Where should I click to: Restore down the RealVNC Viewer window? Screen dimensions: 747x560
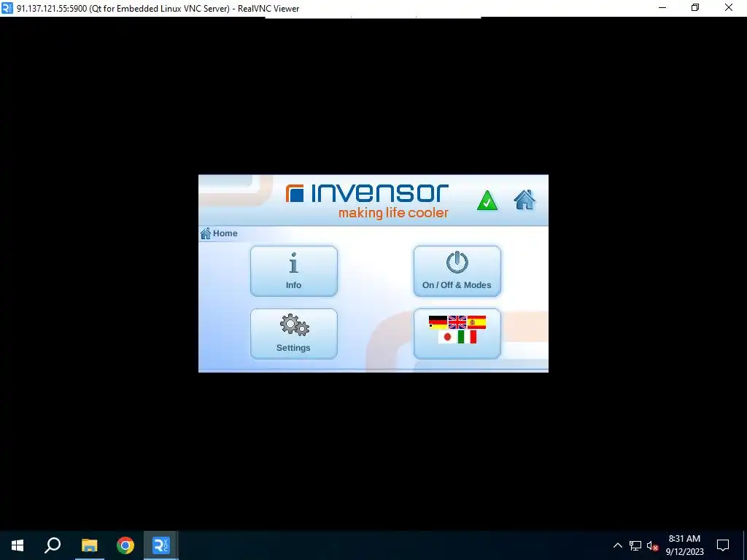tap(695, 7)
